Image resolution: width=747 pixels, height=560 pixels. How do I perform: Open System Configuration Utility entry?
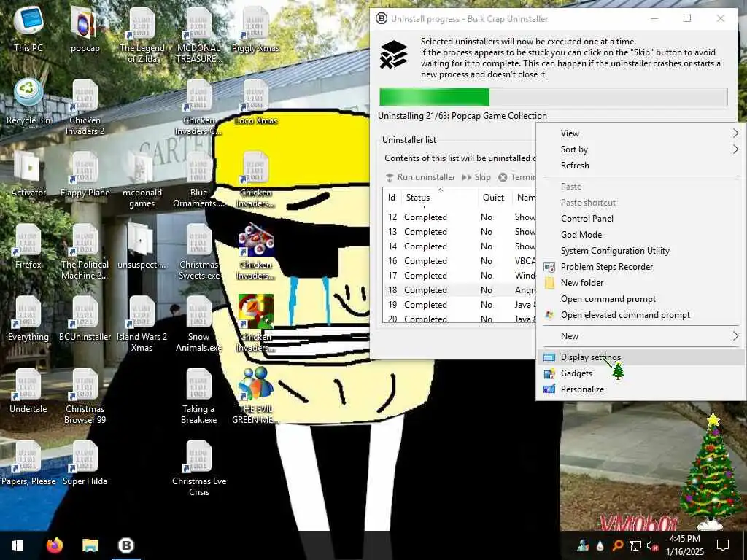(x=641, y=251)
